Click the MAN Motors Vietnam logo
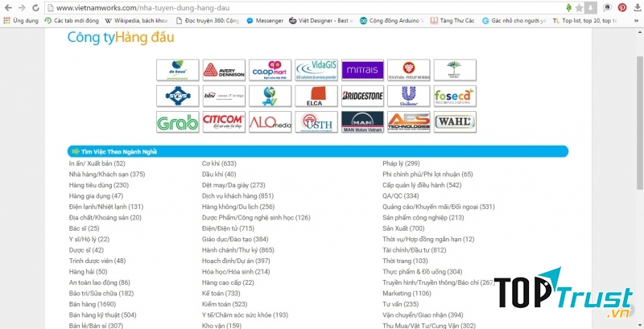This screenshot has width=644, height=329. pyautogui.click(x=362, y=121)
